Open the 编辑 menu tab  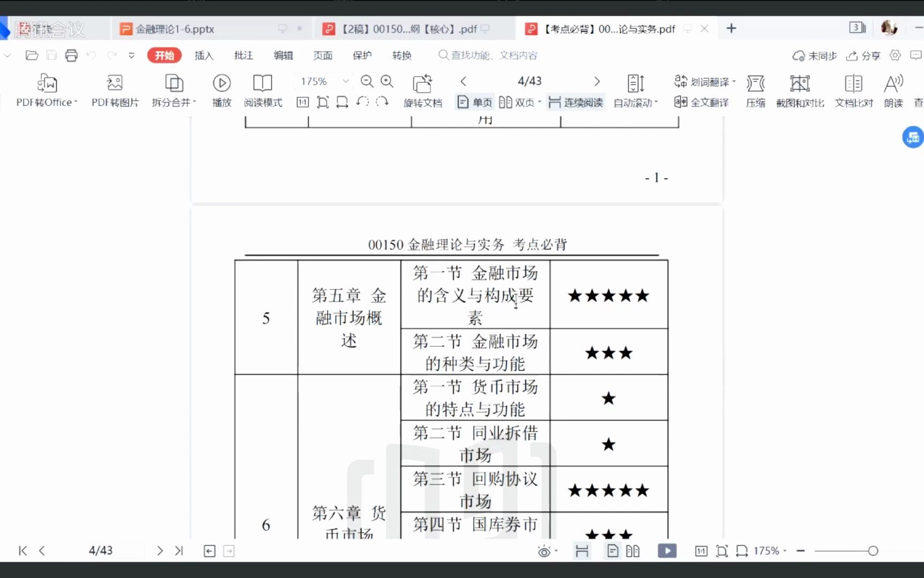(283, 55)
